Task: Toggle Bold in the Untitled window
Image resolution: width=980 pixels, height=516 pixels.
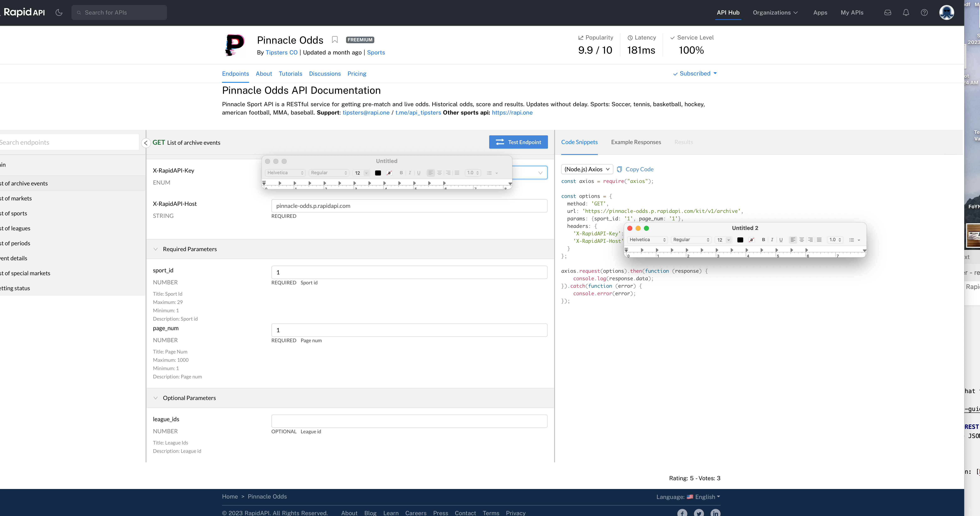Action: pyautogui.click(x=401, y=173)
